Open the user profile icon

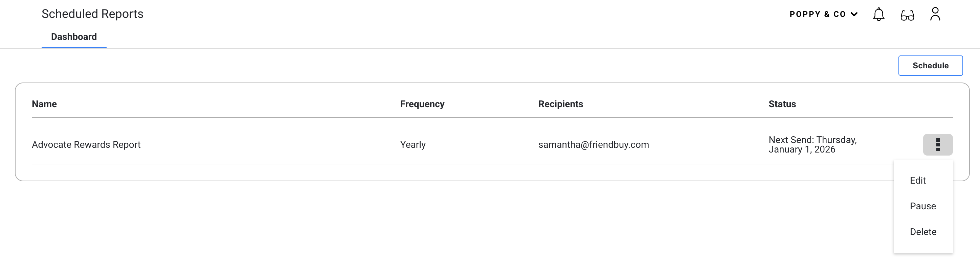coord(935,14)
